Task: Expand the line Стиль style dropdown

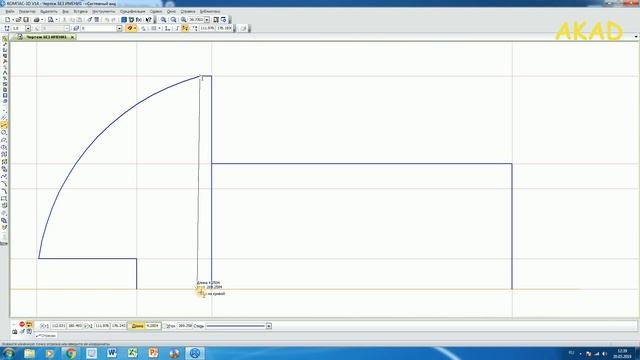Action: (269, 326)
